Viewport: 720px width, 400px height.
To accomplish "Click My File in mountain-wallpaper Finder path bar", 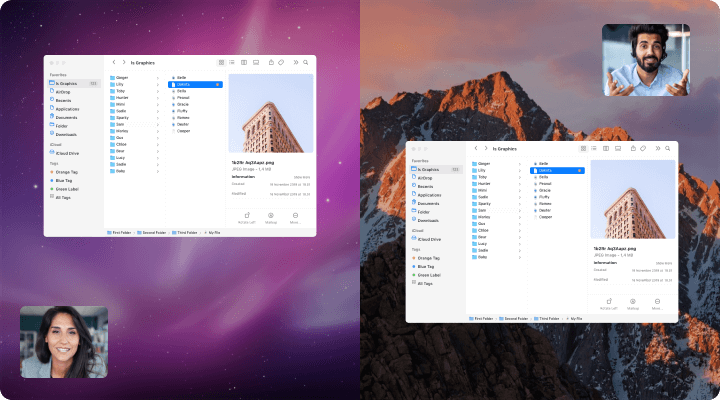I will (x=574, y=318).
